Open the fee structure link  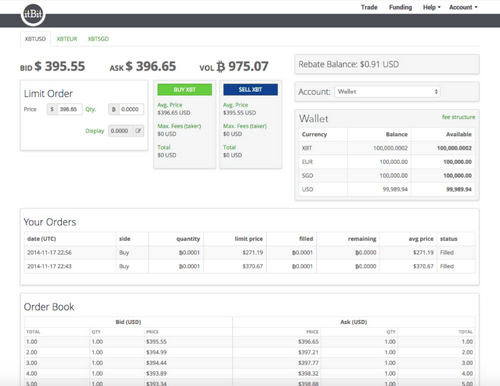[458, 117]
